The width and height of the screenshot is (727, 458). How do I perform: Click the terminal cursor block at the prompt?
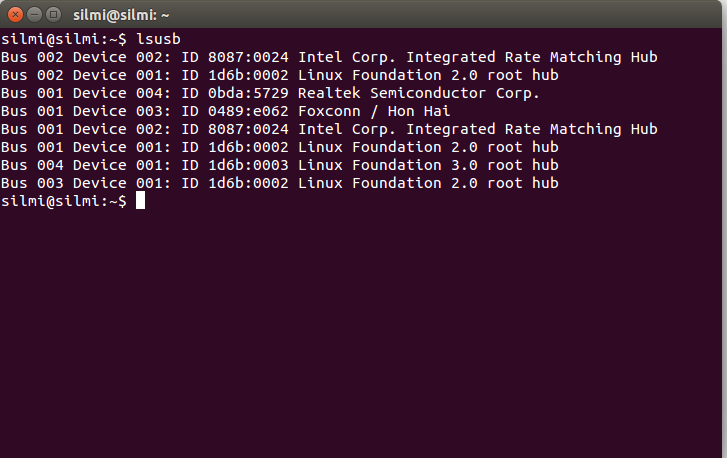140,201
